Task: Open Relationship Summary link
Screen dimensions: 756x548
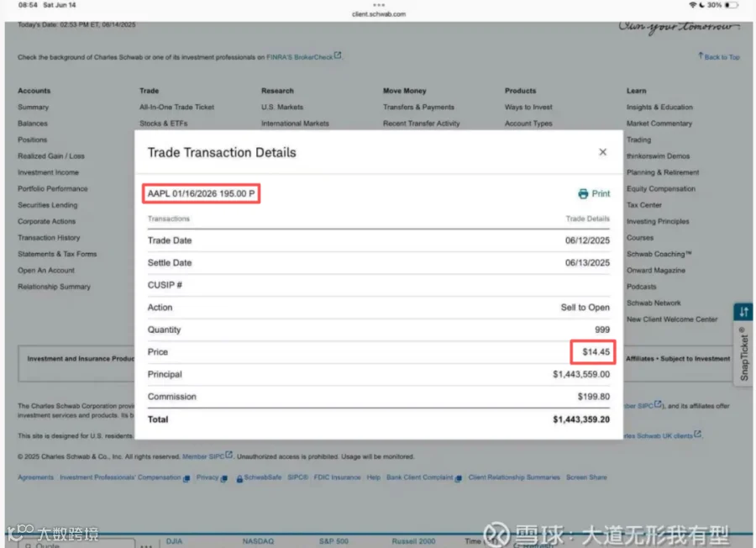Action: tap(54, 287)
